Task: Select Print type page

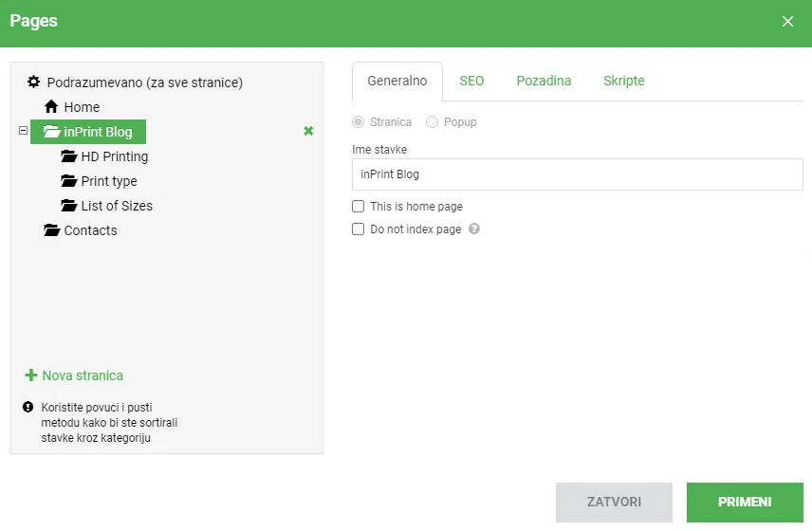Action: [x=109, y=181]
